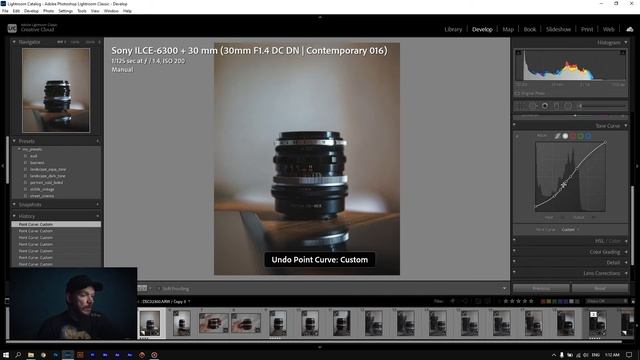The width and height of the screenshot is (640, 360).
Task: Select the green channel curve circle
Action: coord(580,136)
